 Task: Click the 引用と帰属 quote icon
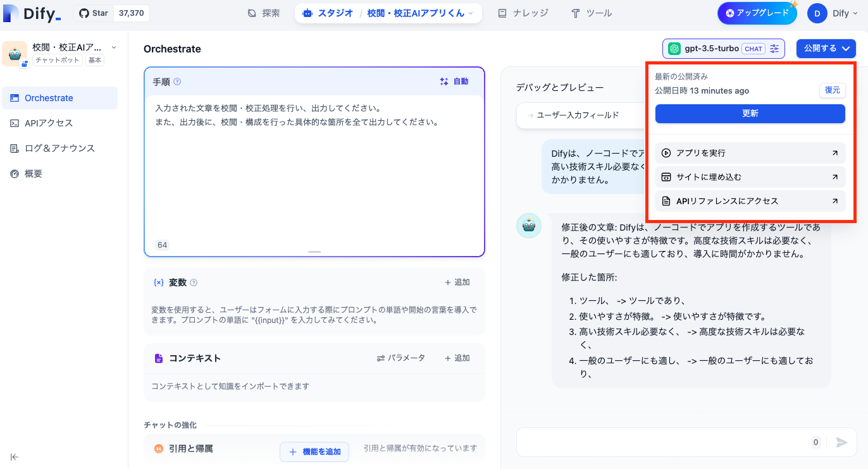tap(159, 449)
